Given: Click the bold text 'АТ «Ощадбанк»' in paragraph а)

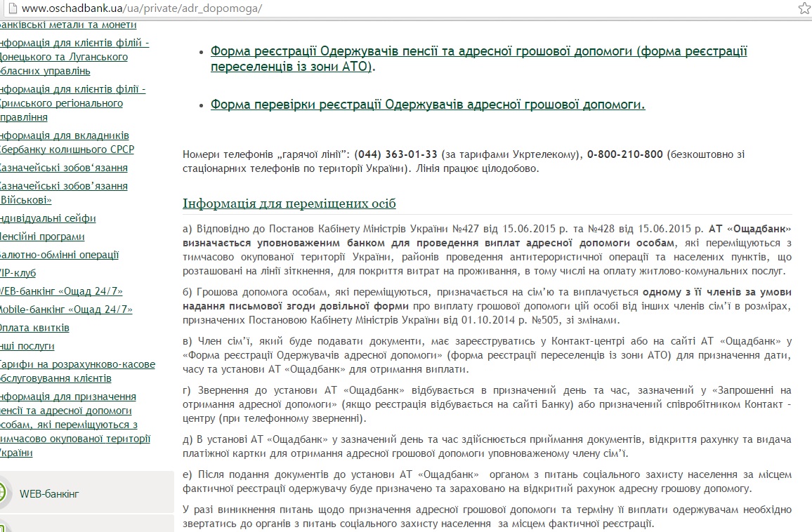Looking at the screenshot, I should tap(750, 229).
